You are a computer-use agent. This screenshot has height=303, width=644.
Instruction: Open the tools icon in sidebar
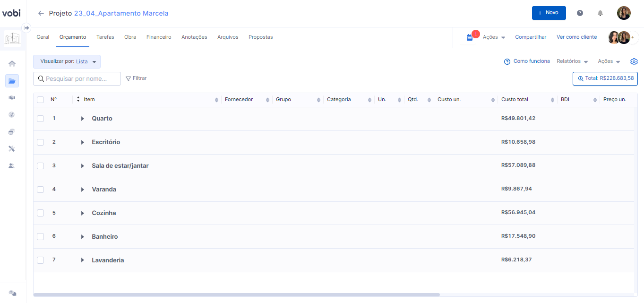point(12,148)
